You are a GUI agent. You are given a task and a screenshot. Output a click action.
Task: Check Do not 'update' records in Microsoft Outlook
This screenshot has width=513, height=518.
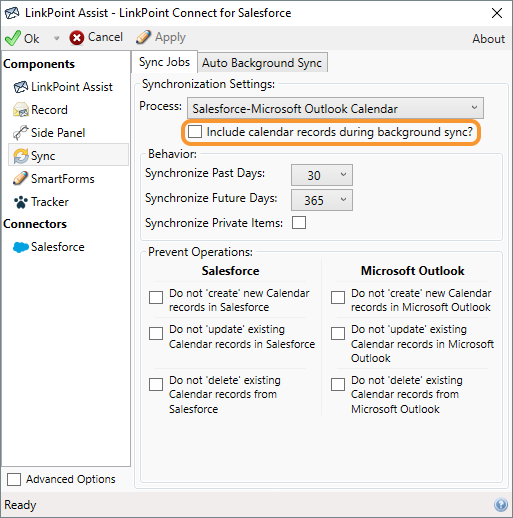pos(338,333)
